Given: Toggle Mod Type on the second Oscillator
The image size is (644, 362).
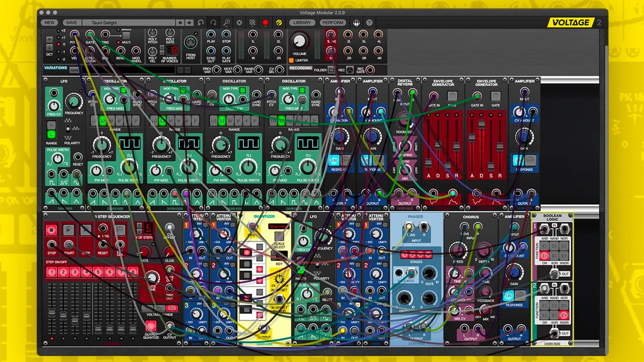Looking at the screenshot, I should pyautogui.click(x=183, y=90).
